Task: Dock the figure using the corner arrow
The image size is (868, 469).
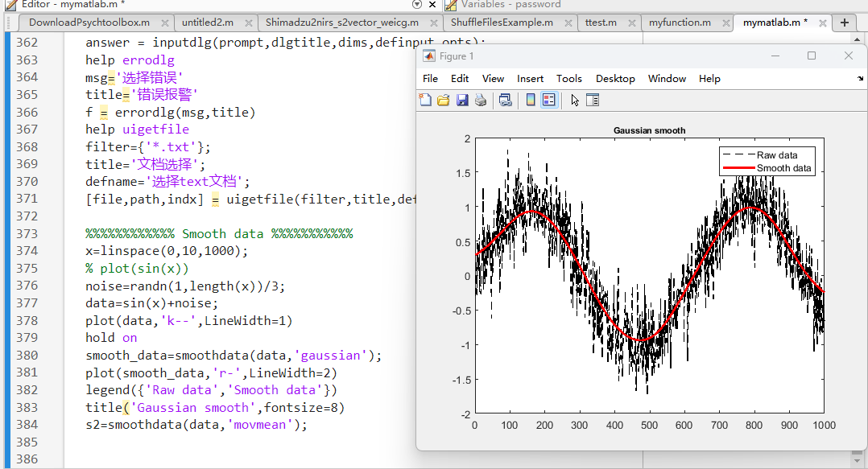Action: click(860, 79)
